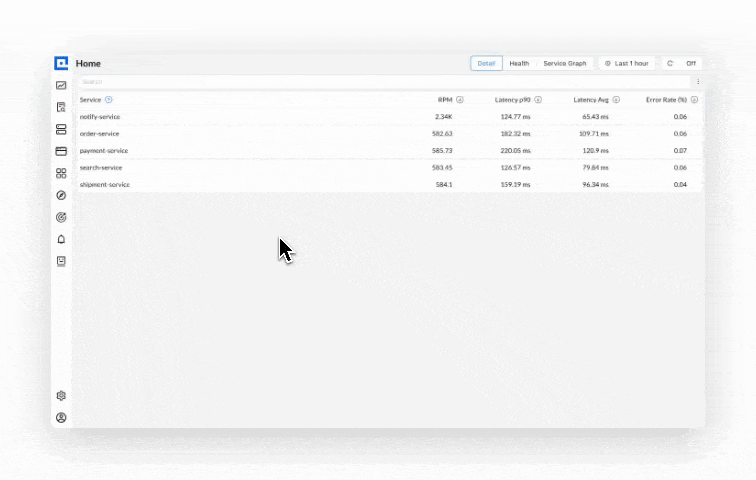This screenshot has width=756, height=480.
Task: Open the target radar icon in sidebar
Action: [61, 217]
